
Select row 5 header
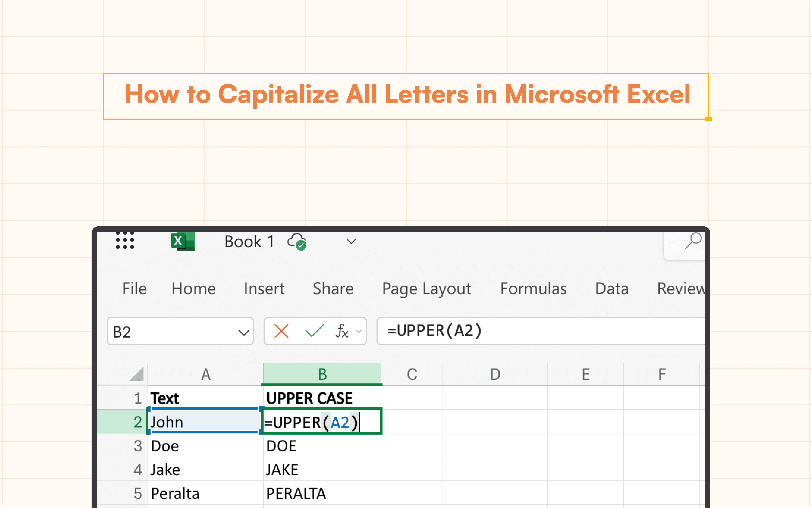click(x=123, y=493)
